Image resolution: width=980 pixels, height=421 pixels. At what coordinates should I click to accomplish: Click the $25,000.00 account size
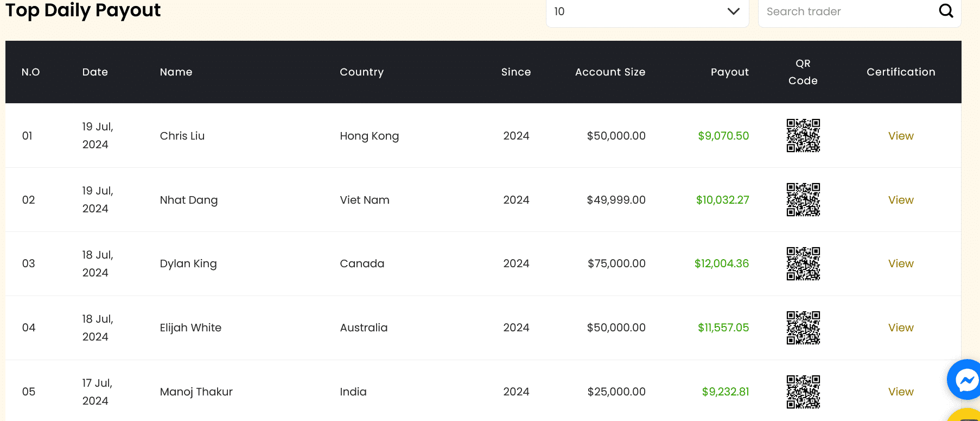click(616, 392)
